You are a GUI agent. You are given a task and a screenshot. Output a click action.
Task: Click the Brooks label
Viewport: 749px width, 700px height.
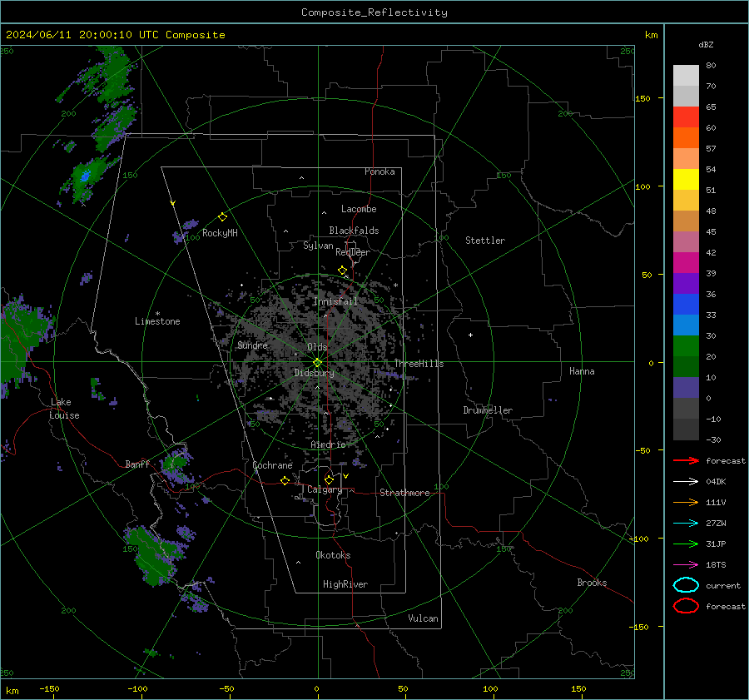pos(592,583)
